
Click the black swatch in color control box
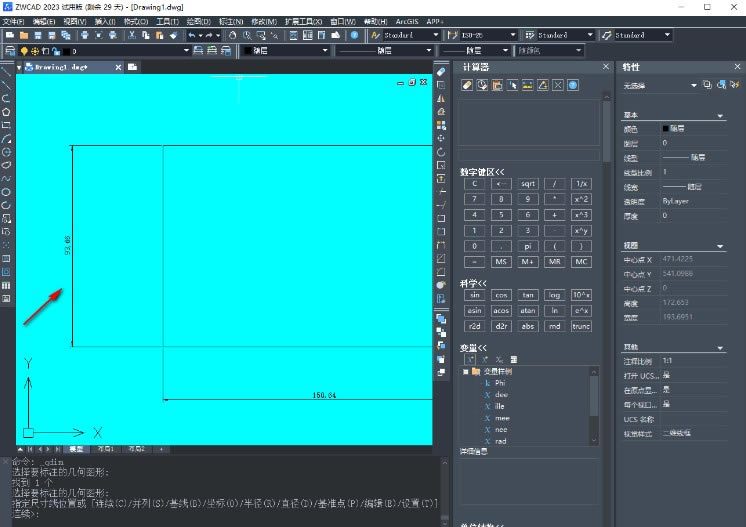[x=247, y=50]
